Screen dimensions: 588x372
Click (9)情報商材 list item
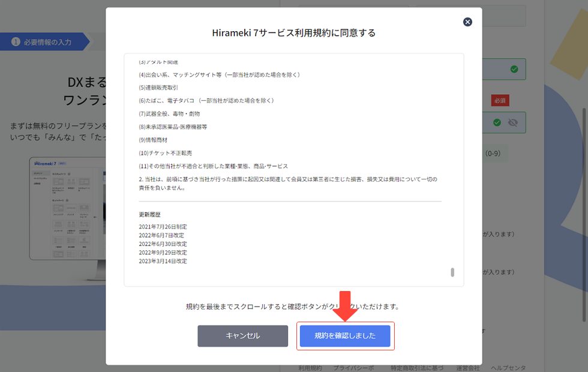pos(153,140)
